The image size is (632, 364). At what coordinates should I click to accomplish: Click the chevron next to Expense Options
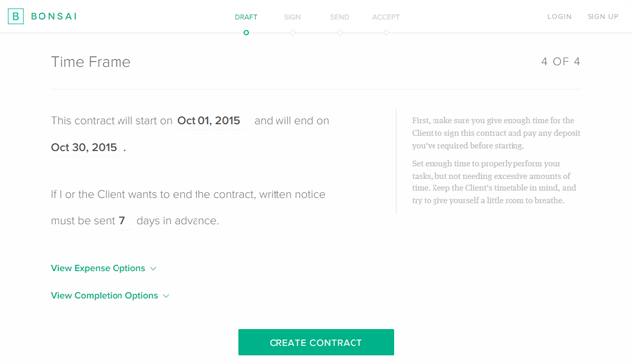[x=153, y=269]
